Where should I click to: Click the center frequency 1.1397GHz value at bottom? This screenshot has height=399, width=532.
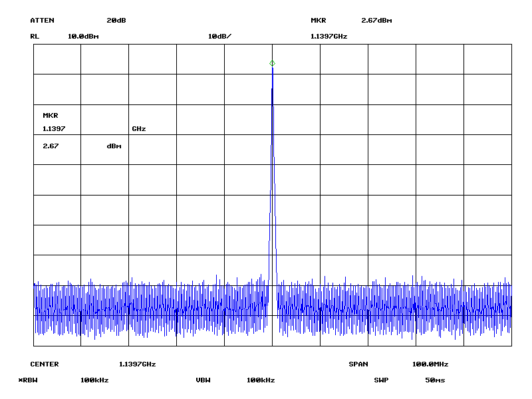coord(138,364)
